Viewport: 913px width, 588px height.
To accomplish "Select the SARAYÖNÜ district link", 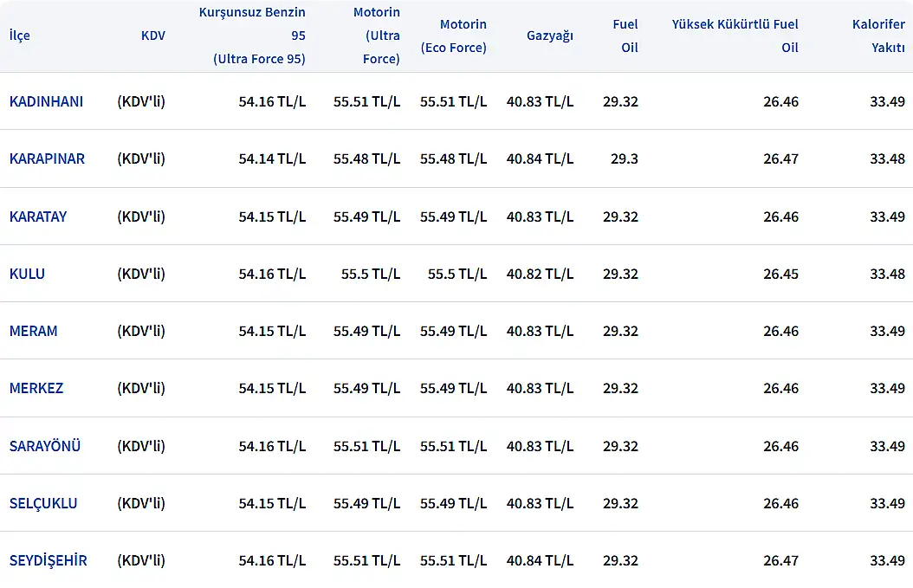I will pos(45,446).
